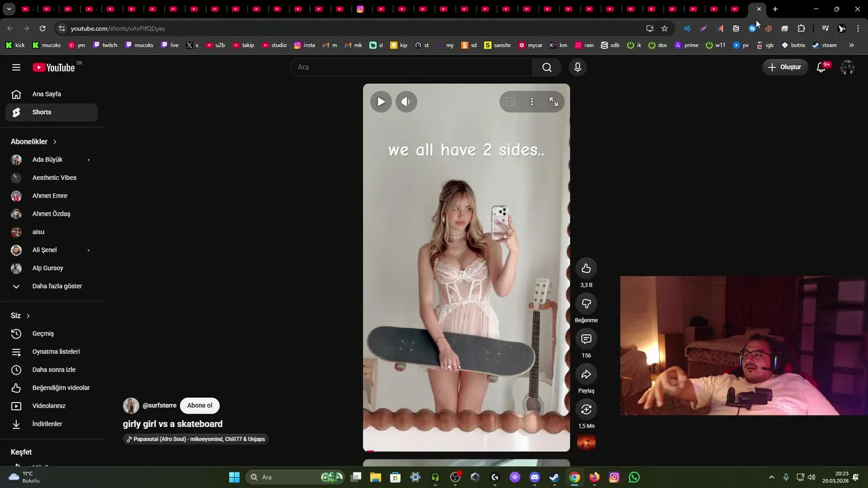Screen dimensions: 868x488
Task: Seek on the Short's red progress bar
Action: [x=467, y=450]
